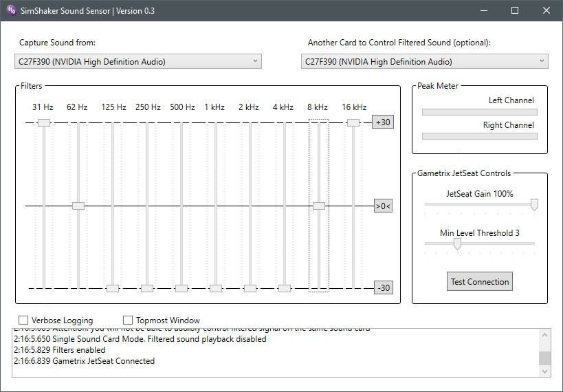This screenshot has height=392, width=563.
Task: Expand the Another Card filtered sound dropdown
Action: click(424, 61)
